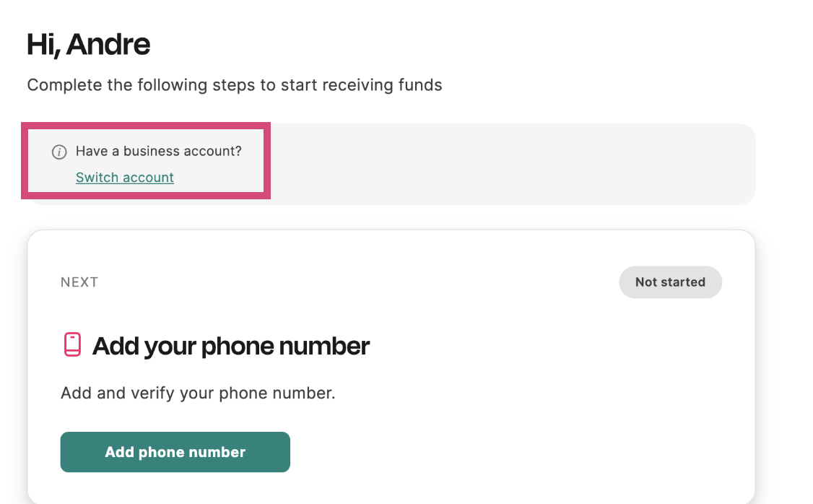Click the green Add phone number button

pos(175,452)
